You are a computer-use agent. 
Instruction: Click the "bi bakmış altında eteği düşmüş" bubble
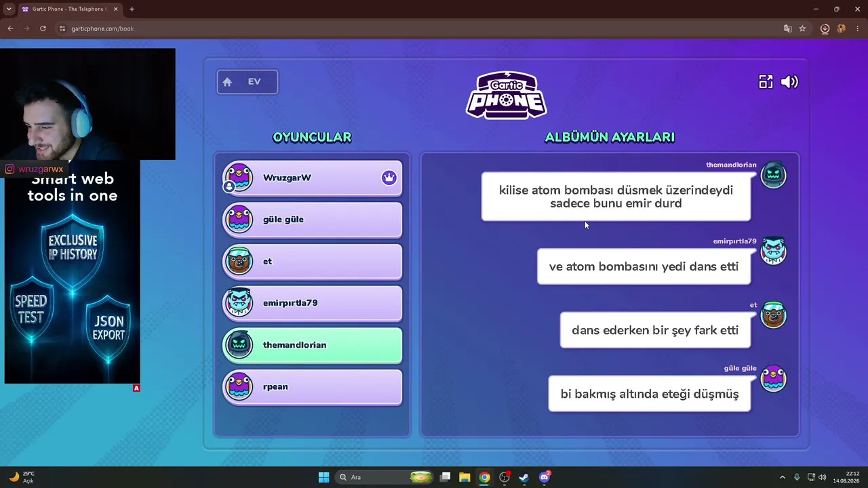point(650,394)
